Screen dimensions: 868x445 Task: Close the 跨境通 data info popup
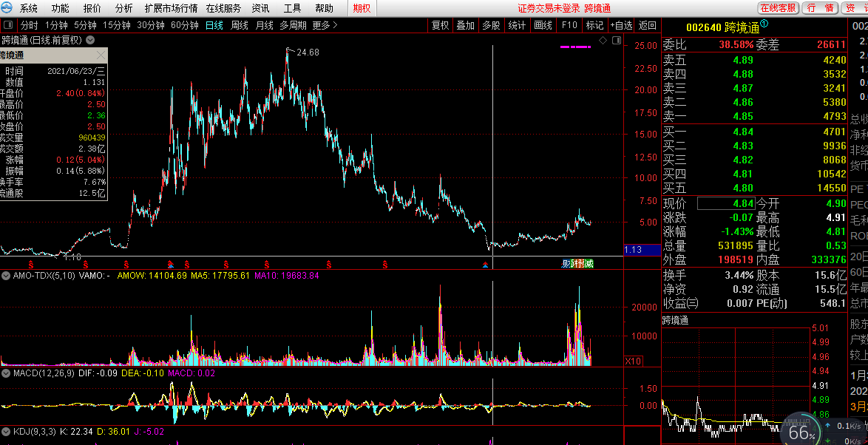pos(101,55)
